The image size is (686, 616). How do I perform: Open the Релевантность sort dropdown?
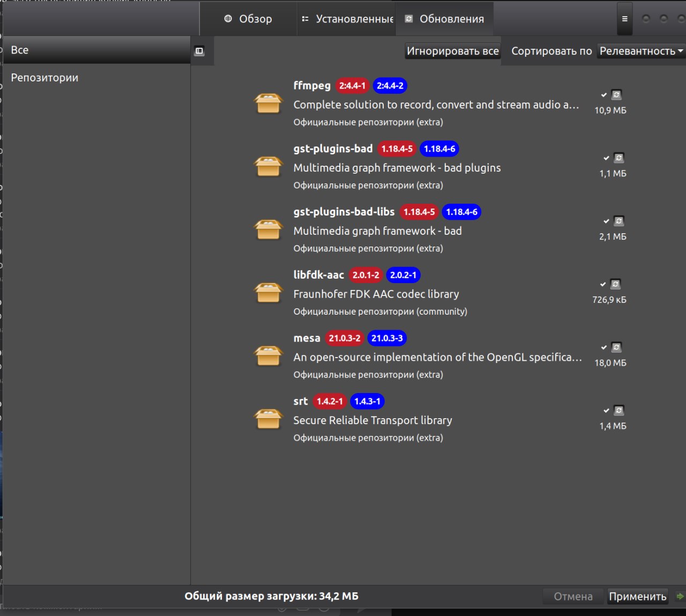pos(641,51)
